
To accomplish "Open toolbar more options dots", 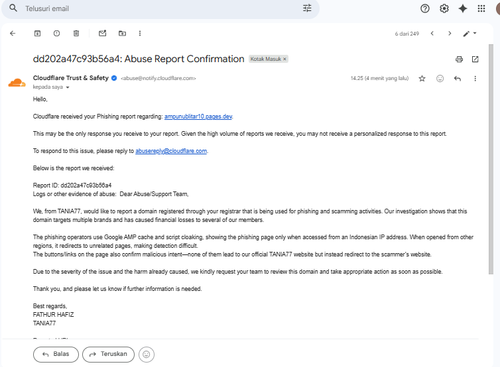I will [x=140, y=33].
